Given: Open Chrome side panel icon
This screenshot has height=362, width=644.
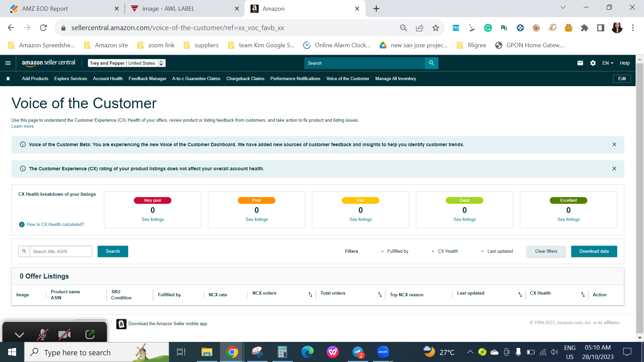Looking at the screenshot, I should tap(601, 28).
